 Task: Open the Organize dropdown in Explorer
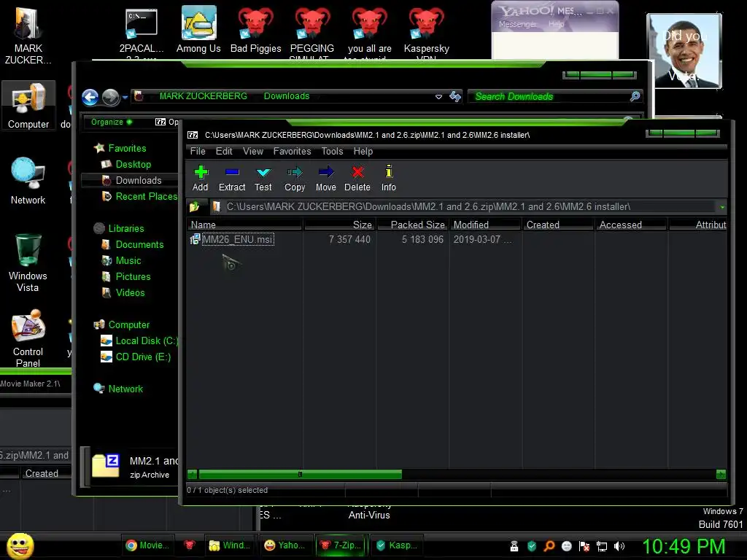[x=112, y=122]
